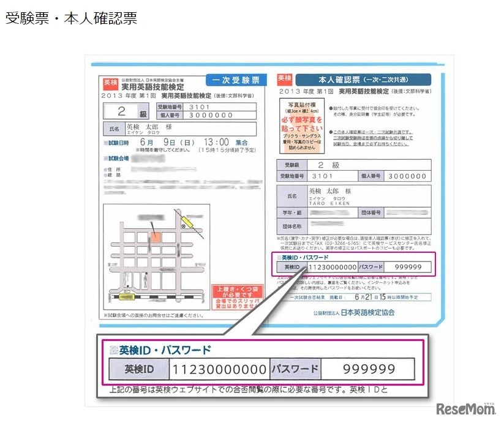Click the red 上履き・くつ袋が必要です notice
The width and height of the screenshot is (504, 423).
point(238,297)
